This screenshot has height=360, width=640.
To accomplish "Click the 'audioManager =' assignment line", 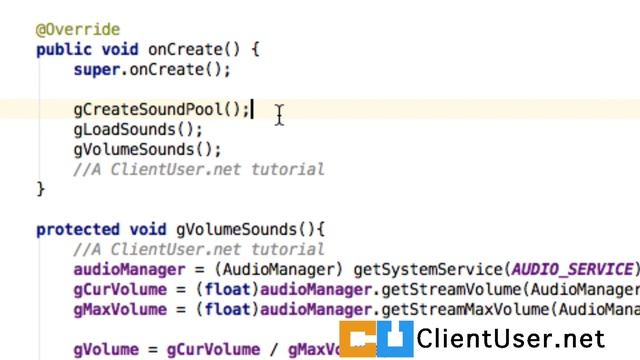I will [x=356, y=270].
